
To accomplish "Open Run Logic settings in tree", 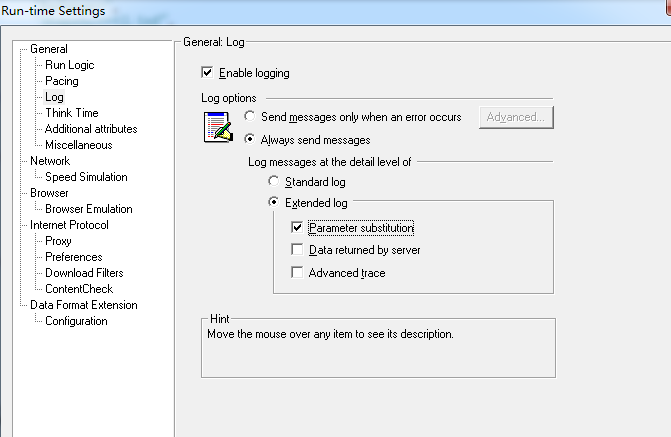I will point(70,65).
